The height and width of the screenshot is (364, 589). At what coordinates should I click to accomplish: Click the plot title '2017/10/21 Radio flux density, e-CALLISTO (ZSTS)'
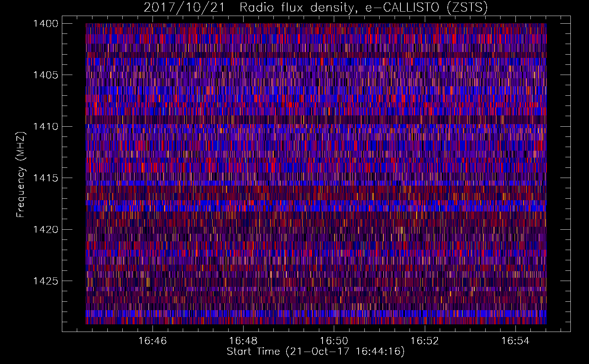pos(316,7)
